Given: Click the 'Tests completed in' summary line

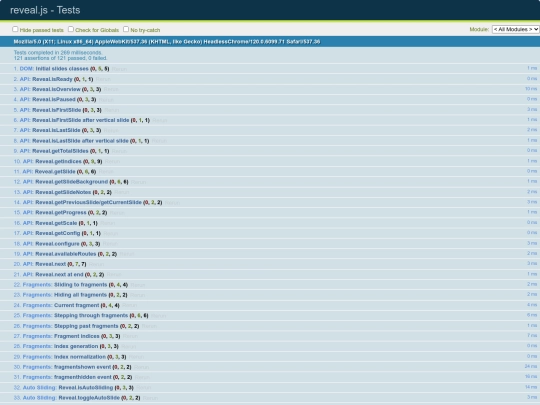Looking at the screenshot, I should 58,53.
